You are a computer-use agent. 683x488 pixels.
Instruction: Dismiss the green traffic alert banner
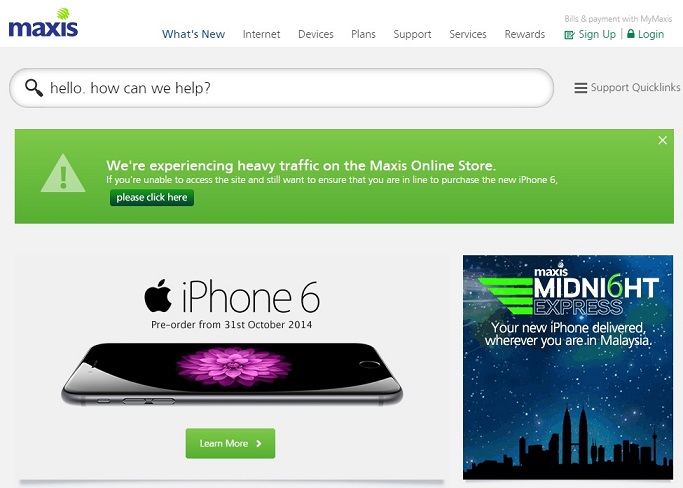[663, 140]
